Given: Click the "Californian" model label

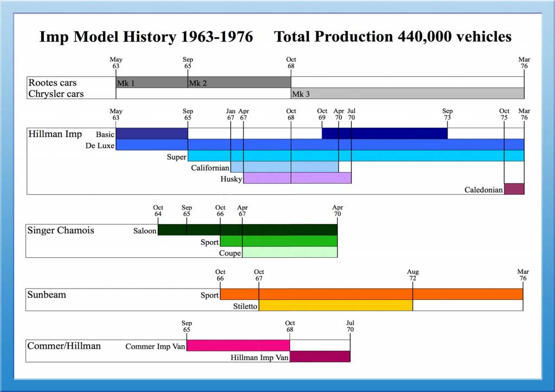Looking at the screenshot, I should coord(210,167).
